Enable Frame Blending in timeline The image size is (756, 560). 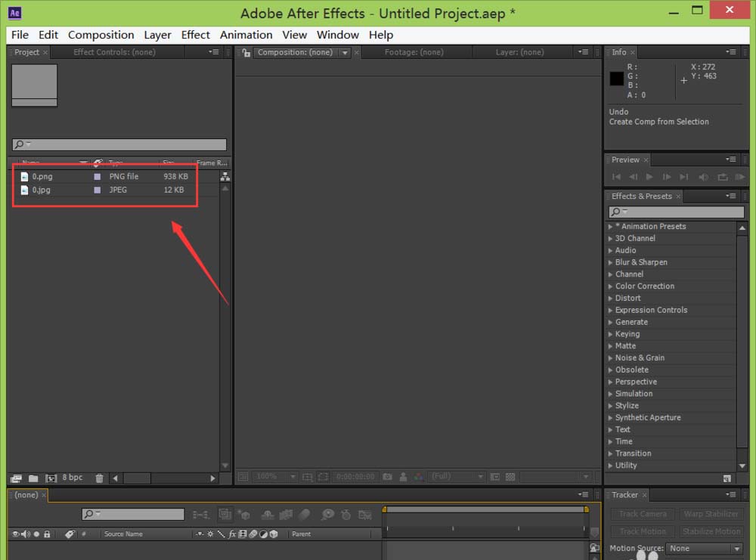pos(286,515)
